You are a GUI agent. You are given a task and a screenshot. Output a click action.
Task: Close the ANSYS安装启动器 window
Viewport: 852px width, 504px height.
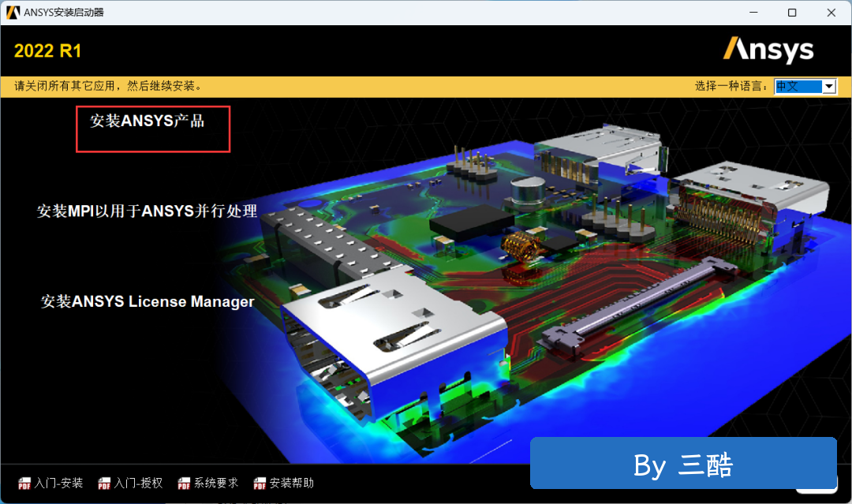click(831, 13)
